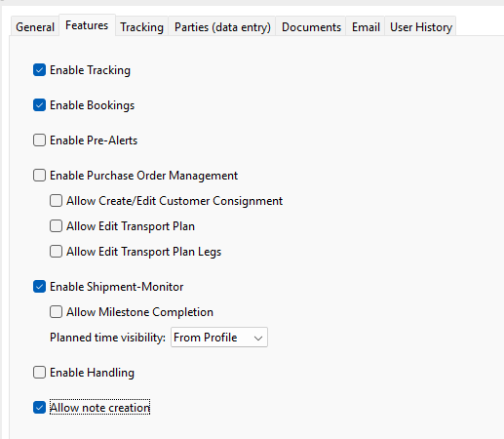Screen dimensions: 504x439
Task: Uncheck Allow note creation checkbox
Action: 39,408
